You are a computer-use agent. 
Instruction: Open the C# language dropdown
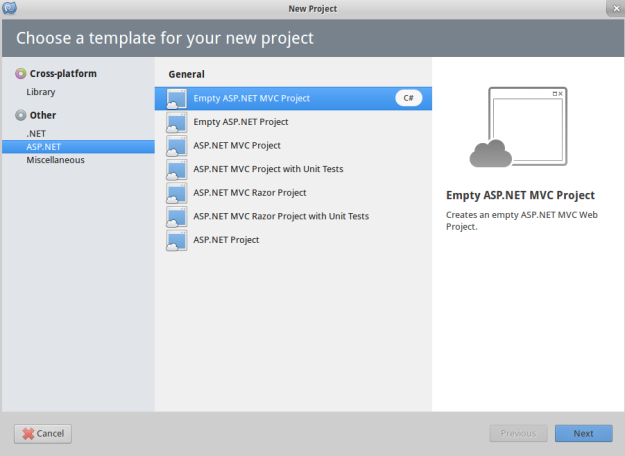tap(408, 98)
